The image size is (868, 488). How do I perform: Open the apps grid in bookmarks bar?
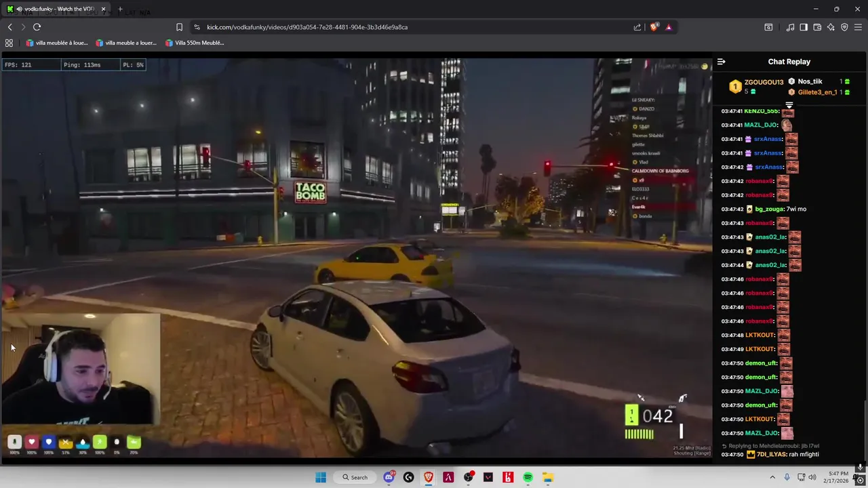coord(9,43)
